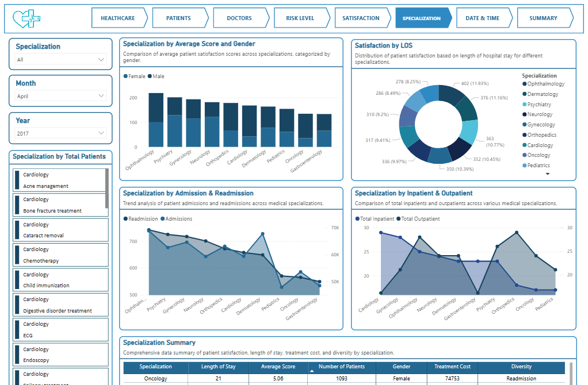
Task: Click the Female legend marker
Action: 125,76
